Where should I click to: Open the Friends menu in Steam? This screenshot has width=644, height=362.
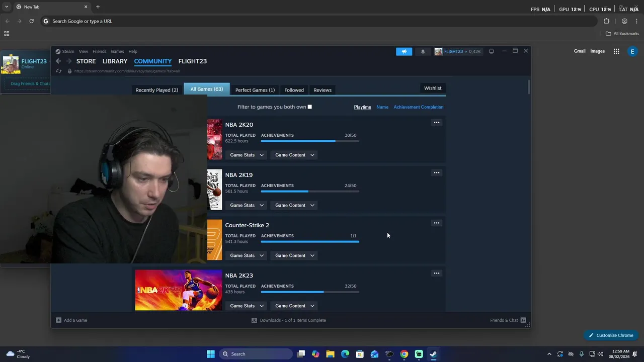click(99, 51)
